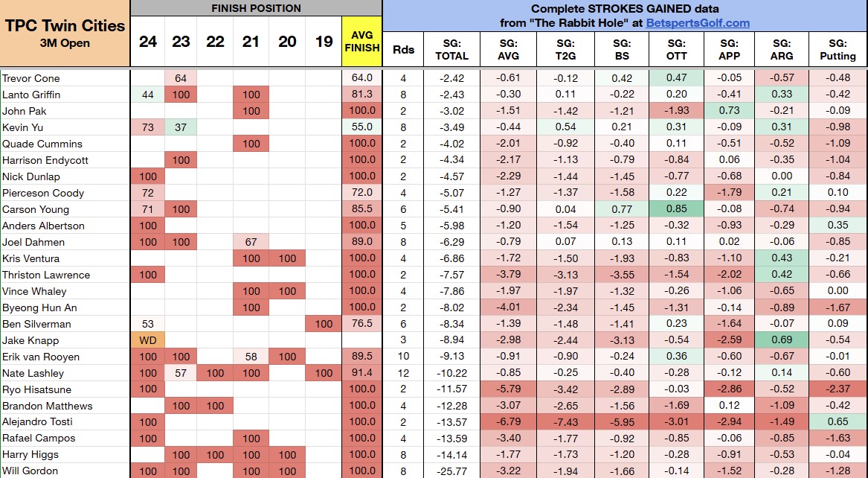Screen dimensions: 868x478
Task: Select Will Gordon's -25.77 SG total
Action: (451, 471)
